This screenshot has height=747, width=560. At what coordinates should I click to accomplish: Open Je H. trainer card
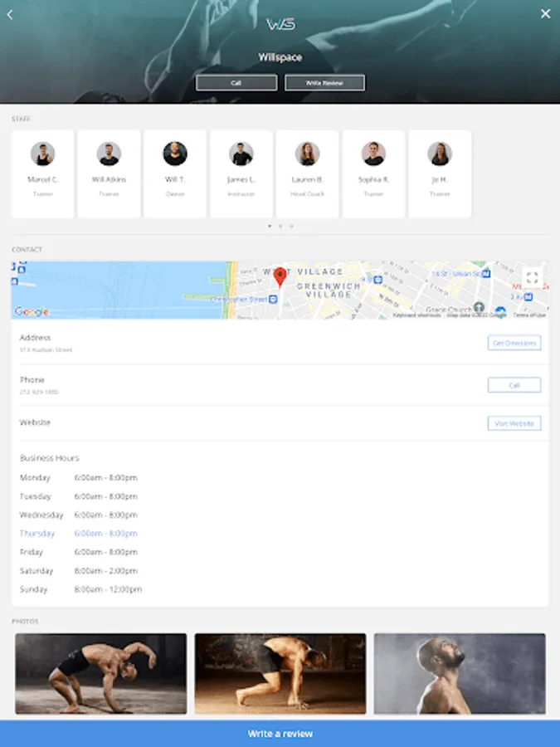click(x=440, y=174)
